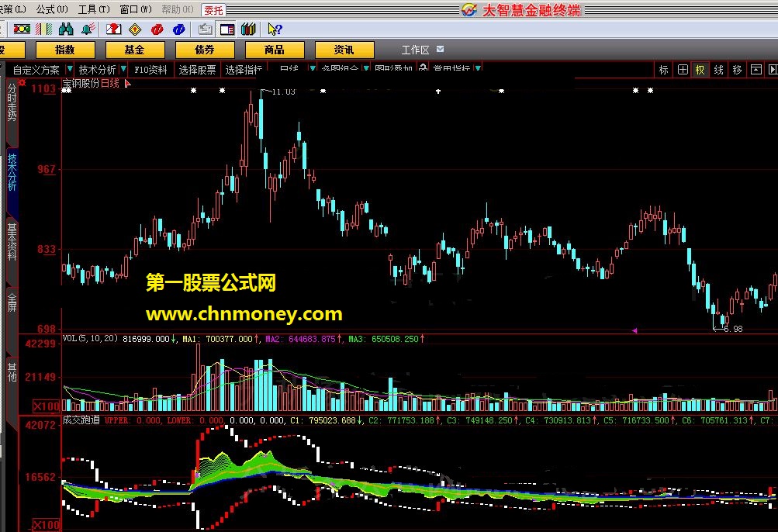The height and width of the screenshot is (532, 778).
Task: Click the 6.98 low price label
Action: (x=733, y=329)
